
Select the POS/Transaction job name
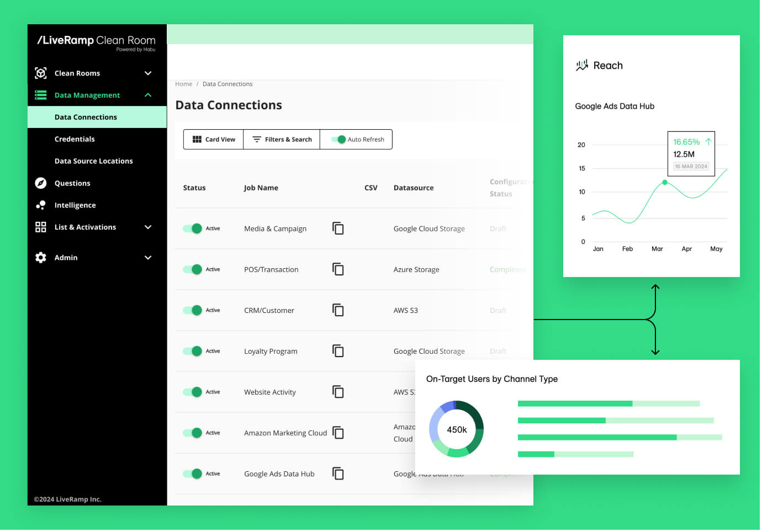click(x=271, y=270)
